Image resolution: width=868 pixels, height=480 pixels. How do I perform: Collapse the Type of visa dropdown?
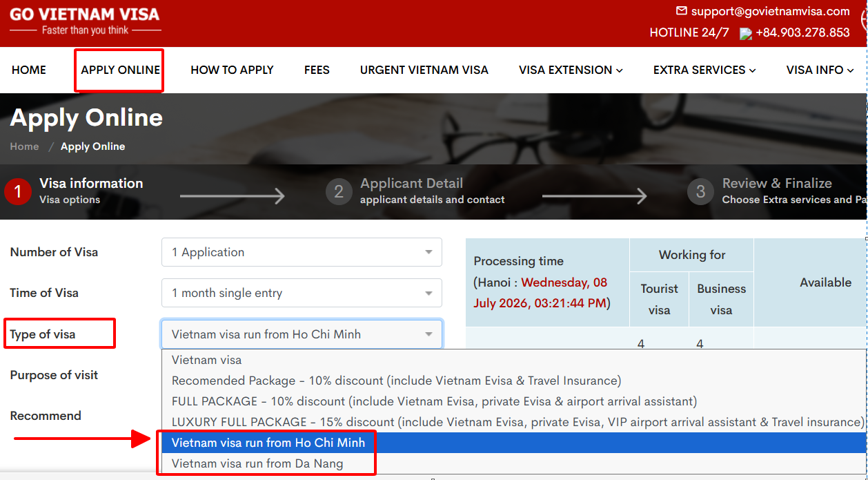302,334
